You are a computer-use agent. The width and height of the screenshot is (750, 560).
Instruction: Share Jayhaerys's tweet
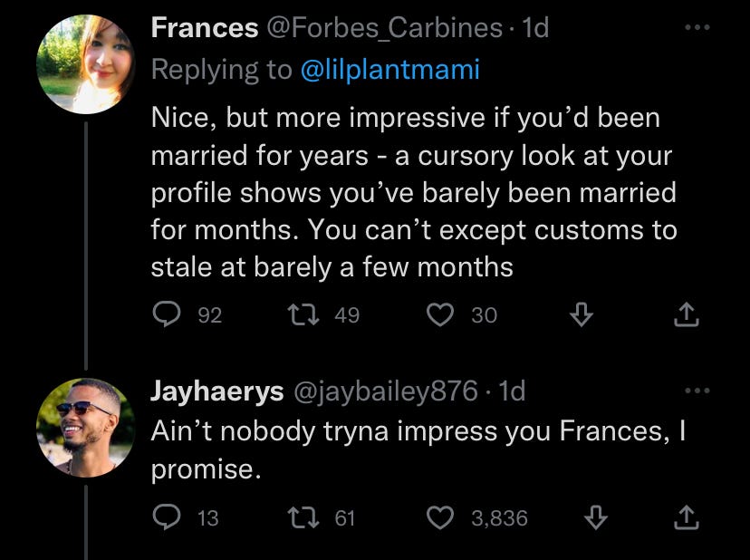(687, 517)
